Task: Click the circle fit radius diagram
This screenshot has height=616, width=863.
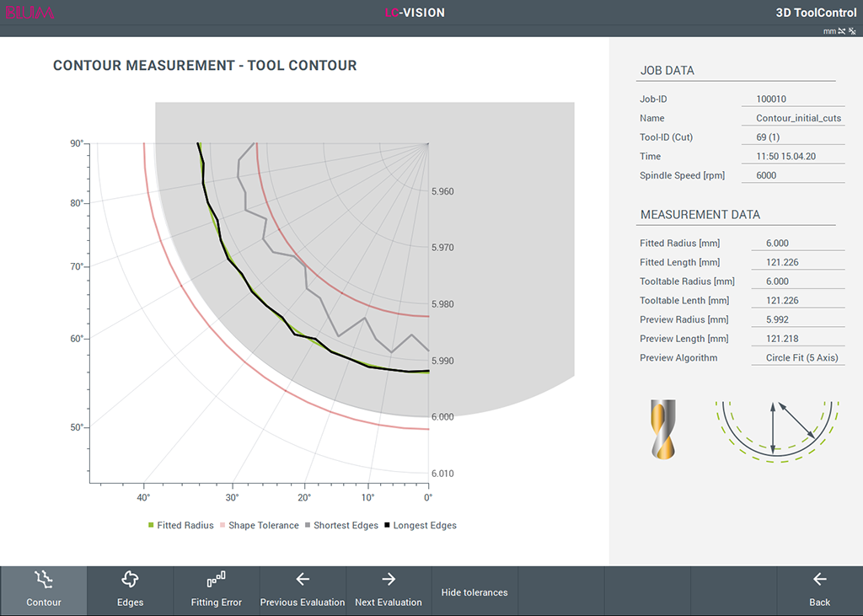Action: click(x=776, y=431)
